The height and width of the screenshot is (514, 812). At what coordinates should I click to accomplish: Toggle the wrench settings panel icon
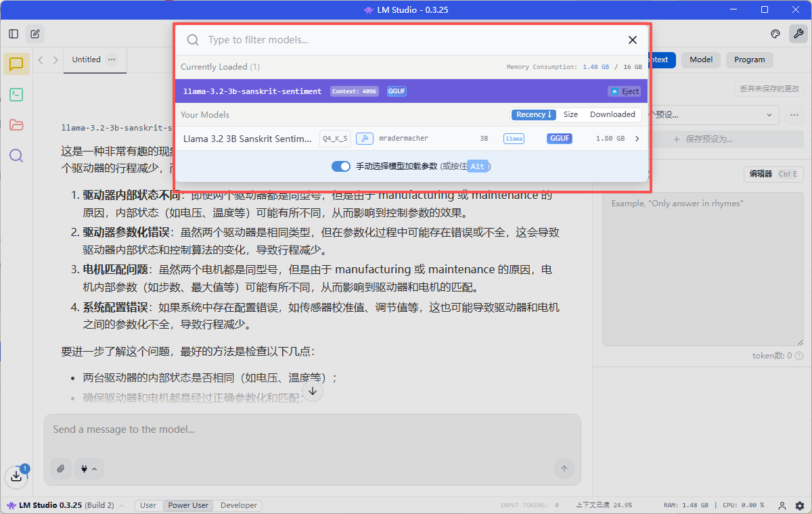798,34
